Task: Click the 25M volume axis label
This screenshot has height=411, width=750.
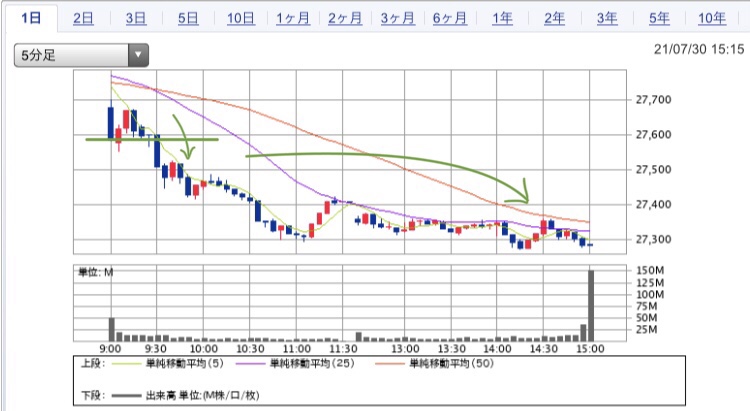Action: pos(647,329)
